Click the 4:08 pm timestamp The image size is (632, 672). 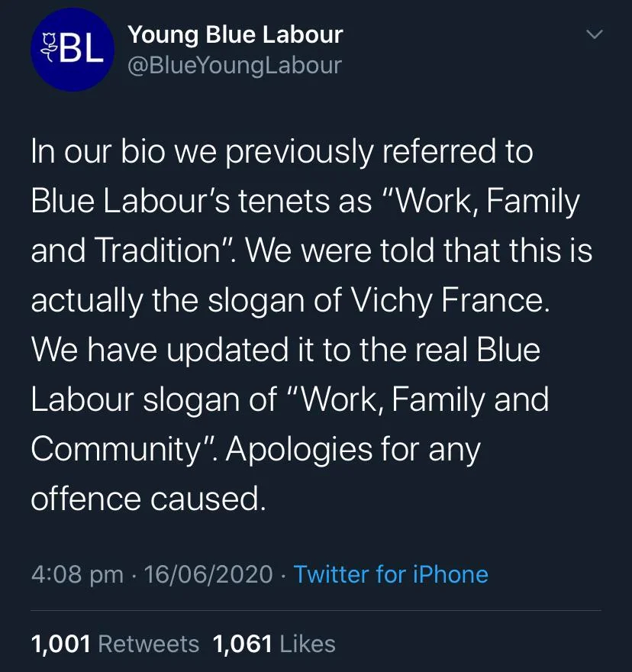[x=77, y=573]
